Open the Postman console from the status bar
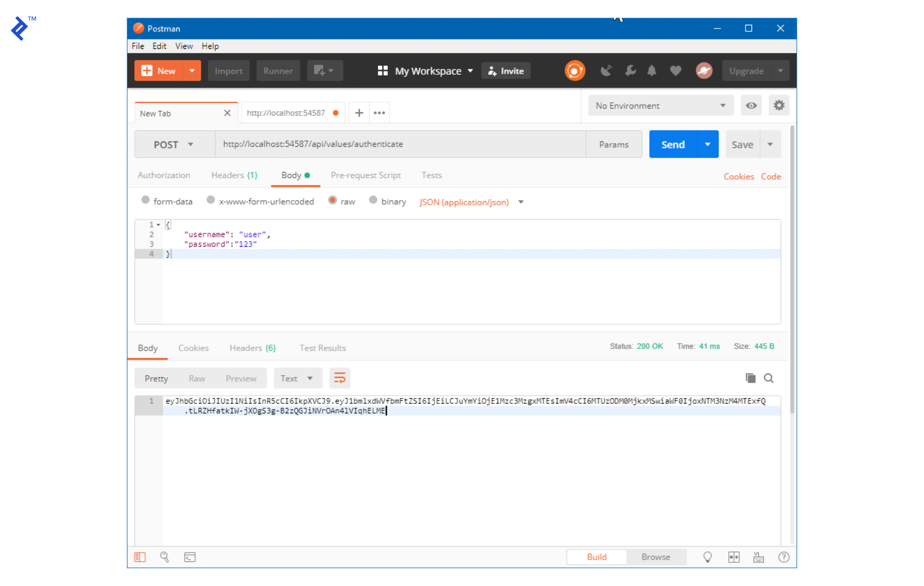 point(190,557)
